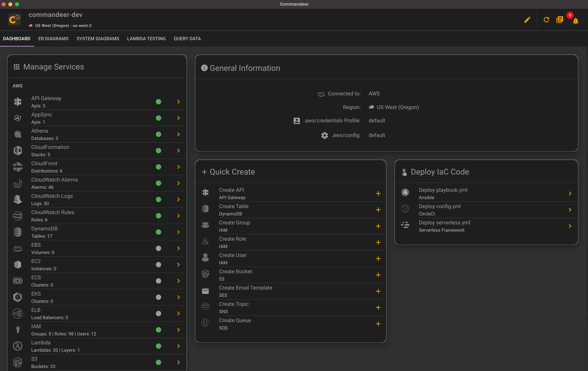The height and width of the screenshot is (371, 588).
Task: Open the LAMBDA TESTING tab
Action: pyautogui.click(x=146, y=38)
